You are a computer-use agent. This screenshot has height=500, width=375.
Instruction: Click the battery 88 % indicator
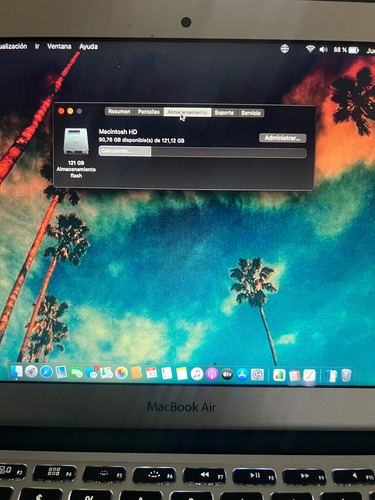click(346, 50)
